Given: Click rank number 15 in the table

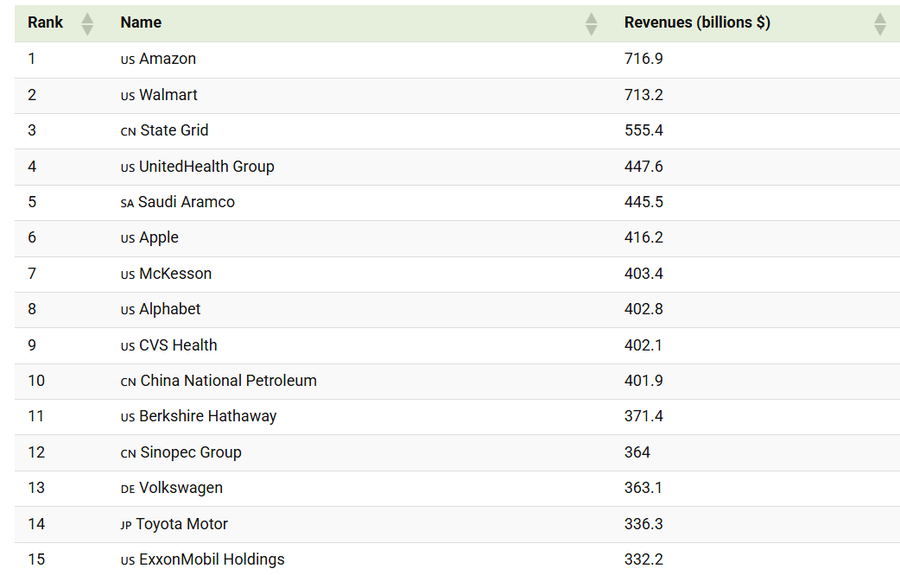Looking at the screenshot, I should [36, 560].
